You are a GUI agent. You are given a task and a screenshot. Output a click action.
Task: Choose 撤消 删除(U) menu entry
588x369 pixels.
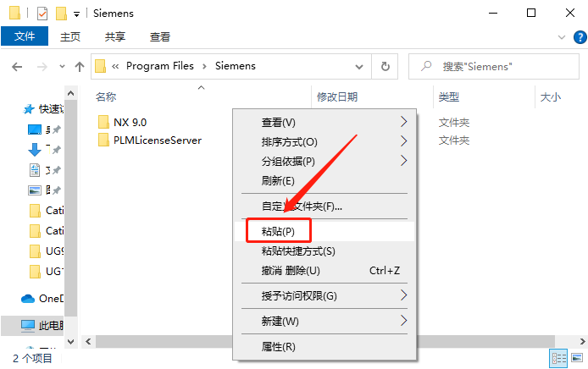click(x=325, y=271)
